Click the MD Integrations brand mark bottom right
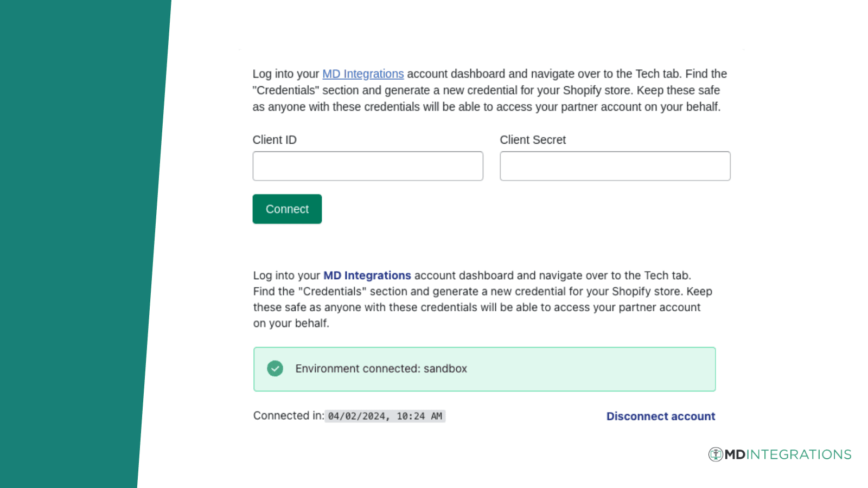Image resolution: width=868 pixels, height=488 pixels. 780,454
